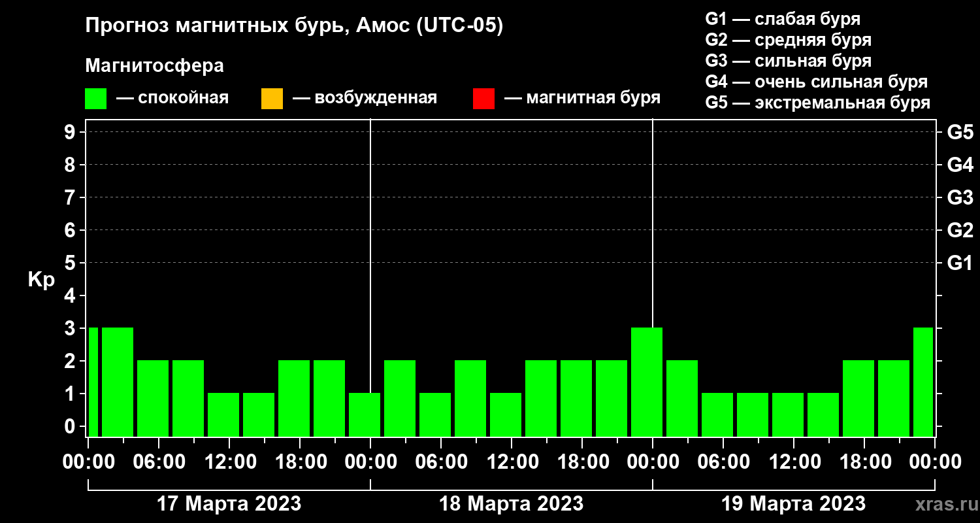Click the '18:00' tick label above 18 Марта

[x=583, y=462]
